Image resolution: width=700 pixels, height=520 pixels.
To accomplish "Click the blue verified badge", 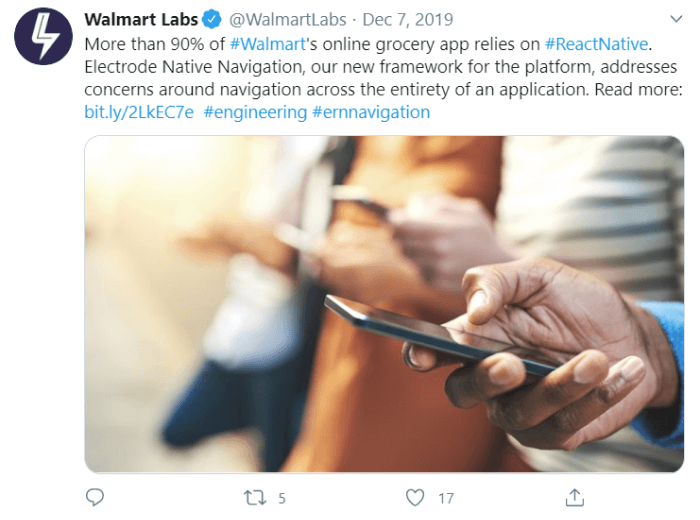I will click(212, 19).
